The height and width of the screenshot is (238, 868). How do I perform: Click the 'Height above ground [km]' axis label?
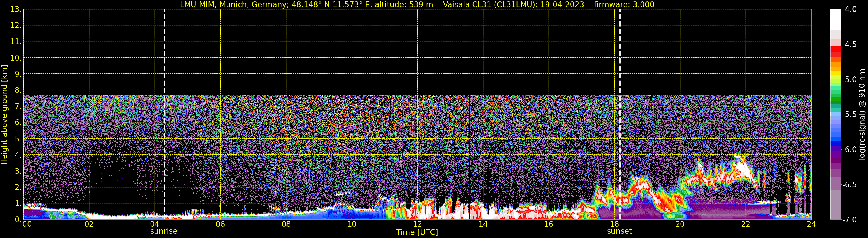click(4, 115)
